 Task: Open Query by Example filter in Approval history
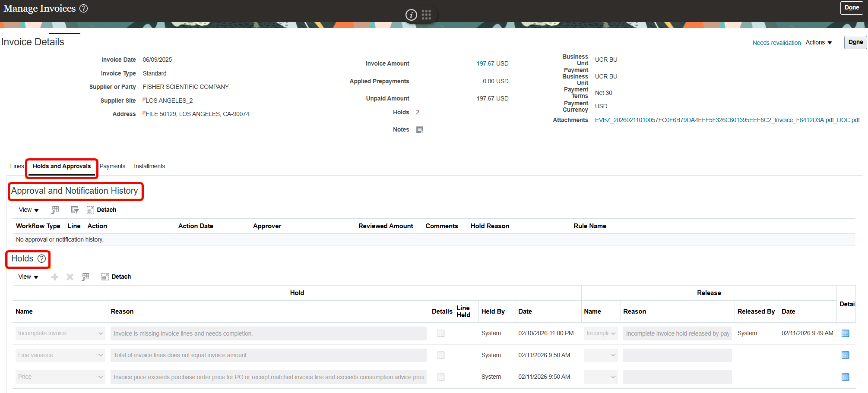tap(74, 210)
